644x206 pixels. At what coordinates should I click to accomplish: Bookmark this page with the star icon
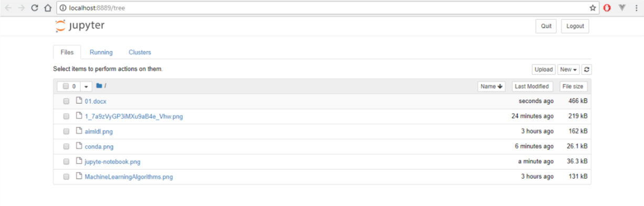point(593,8)
